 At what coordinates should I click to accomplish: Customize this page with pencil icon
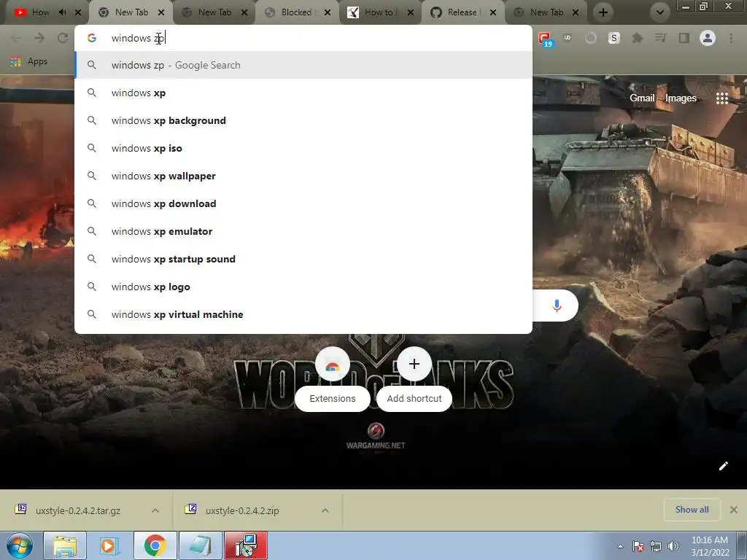coord(723,466)
